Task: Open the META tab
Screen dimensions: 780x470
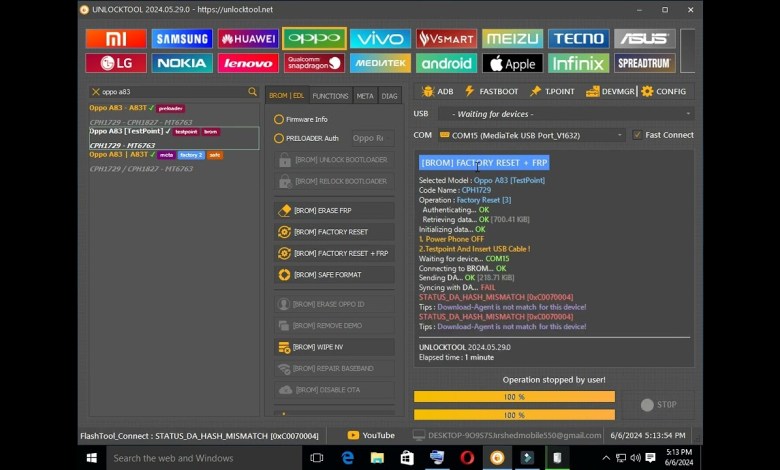Action: [x=365, y=96]
